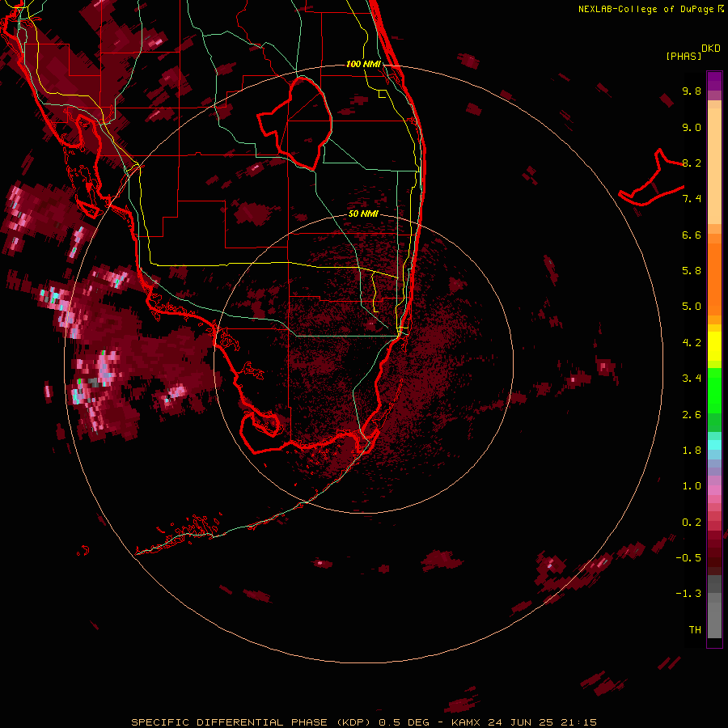Click the 100 NMI range ring label

(x=363, y=64)
